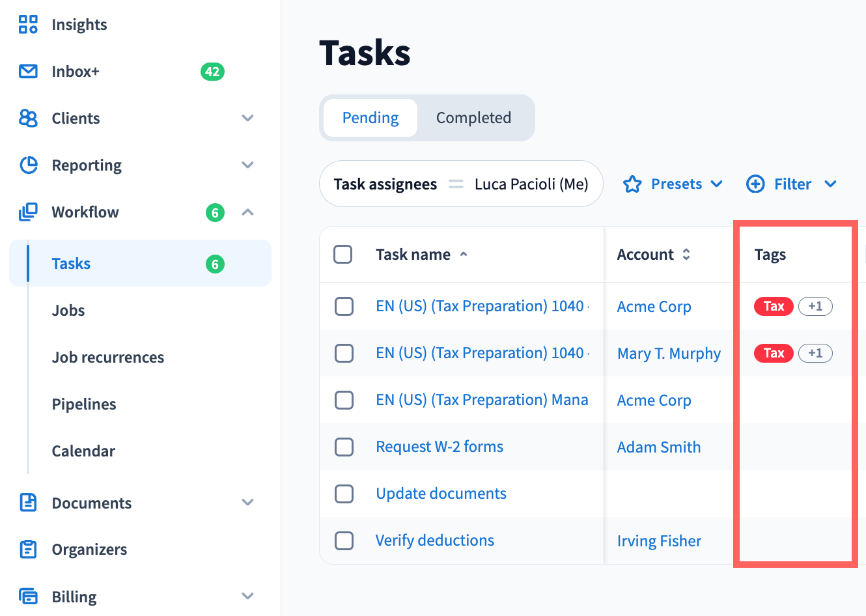Click the Billing card icon
This screenshot has height=616, width=866.
click(28, 596)
